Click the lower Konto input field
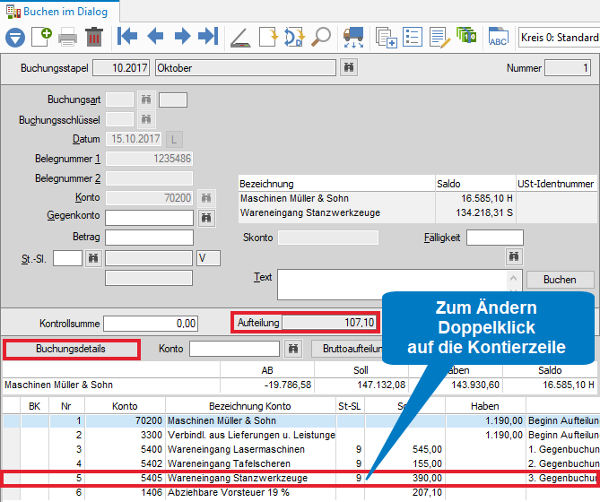The width and height of the screenshot is (600, 502). click(234, 349)
